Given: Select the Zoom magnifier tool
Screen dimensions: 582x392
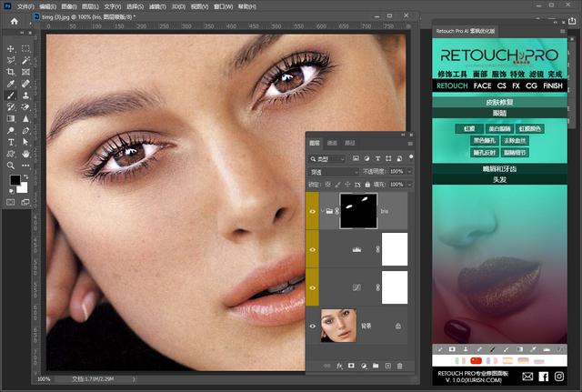Looking at the screenshot, I should [10, 166].
